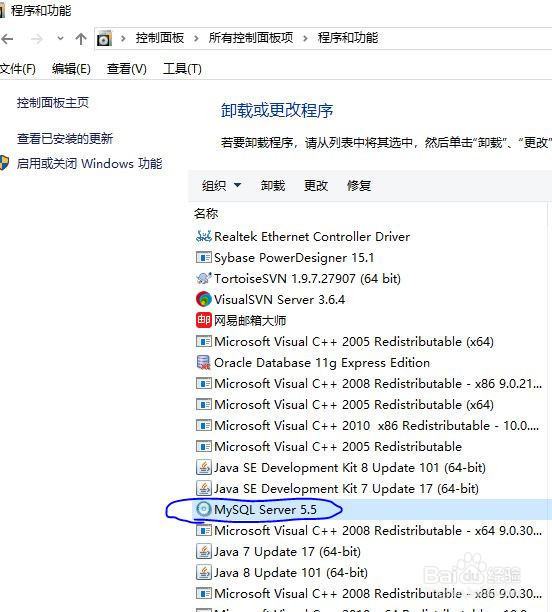Click the 网易邮箱大师 red icon
Viewport: 552px width, 612px height.
coord(203,320)
